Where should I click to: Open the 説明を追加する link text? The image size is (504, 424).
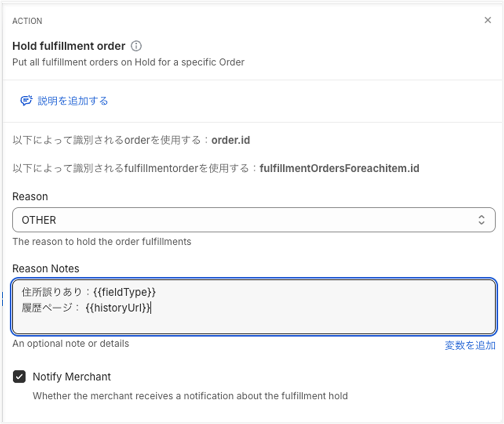[73, 101]
